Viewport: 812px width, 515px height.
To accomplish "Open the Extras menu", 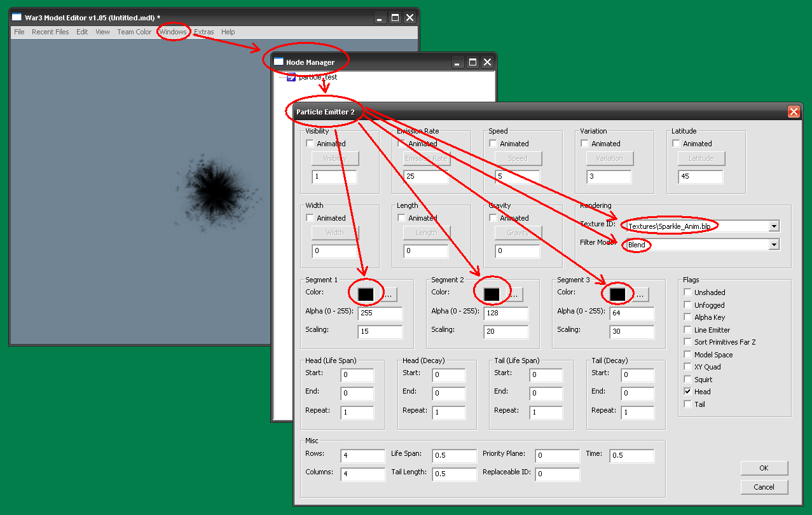I will 204,32.
